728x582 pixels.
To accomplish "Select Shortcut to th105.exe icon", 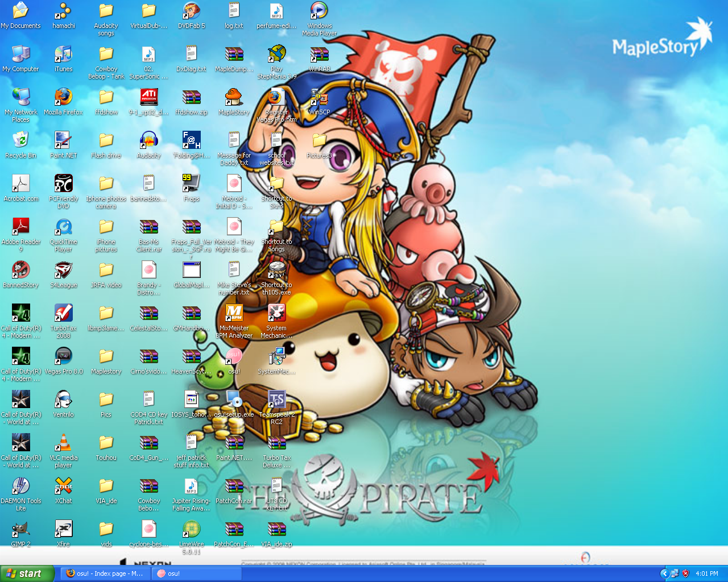I will pyautogui.click(x=276, y=270).
